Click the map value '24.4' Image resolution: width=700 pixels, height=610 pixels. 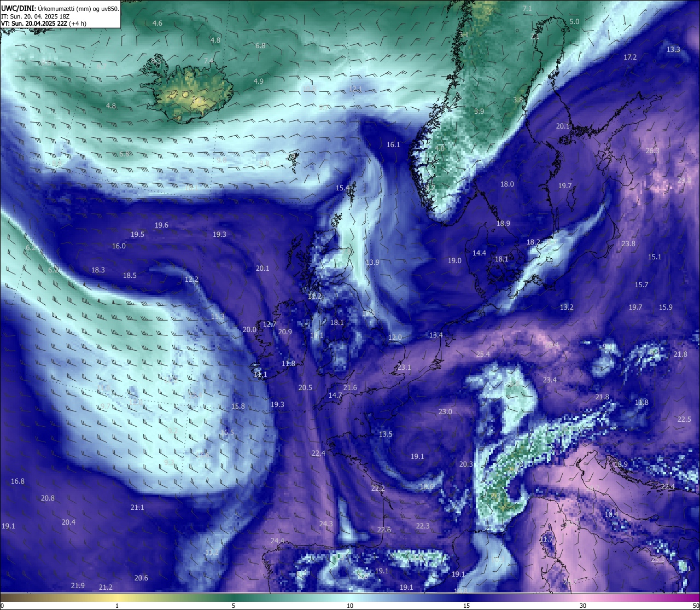tap(277, 541)
